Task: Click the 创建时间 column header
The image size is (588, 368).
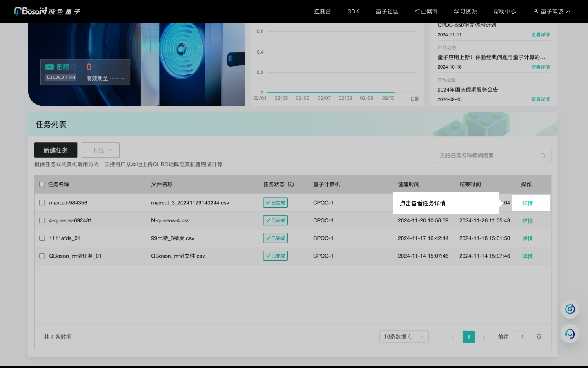Action: (409, 184)
